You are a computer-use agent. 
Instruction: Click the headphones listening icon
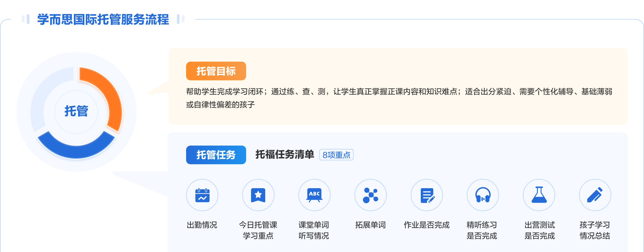tap(483, 195)
